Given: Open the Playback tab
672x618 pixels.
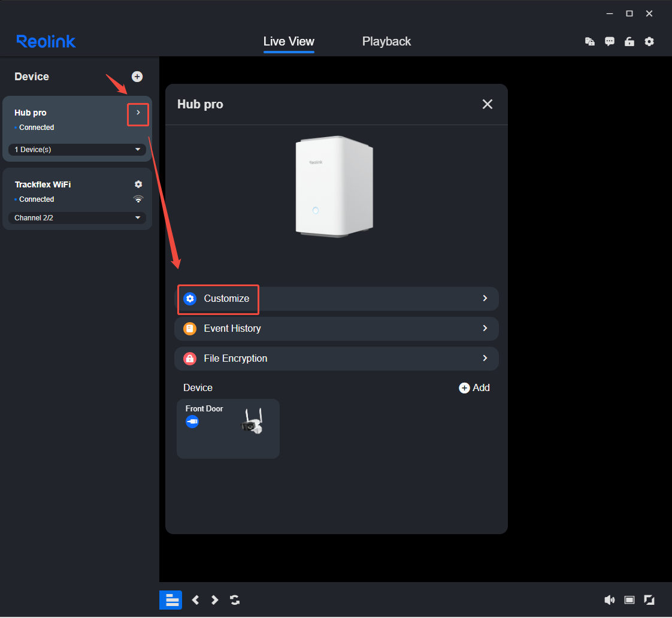Looking at the screenshot, I should point(386,41).
